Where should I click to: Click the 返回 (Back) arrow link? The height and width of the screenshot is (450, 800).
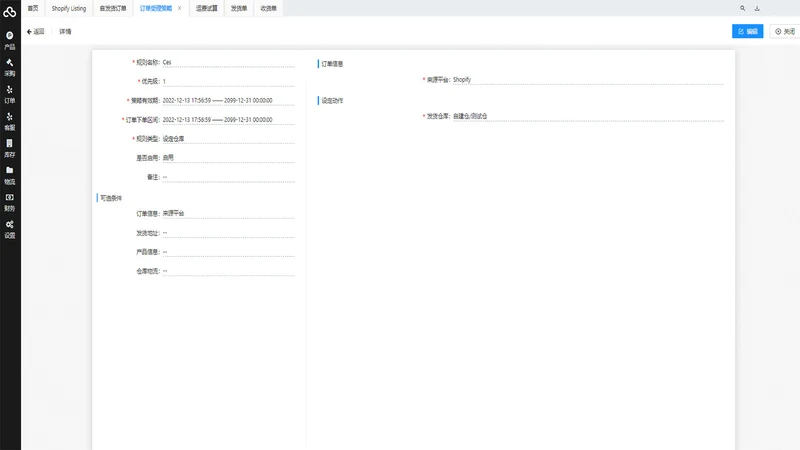coord(36,32)
